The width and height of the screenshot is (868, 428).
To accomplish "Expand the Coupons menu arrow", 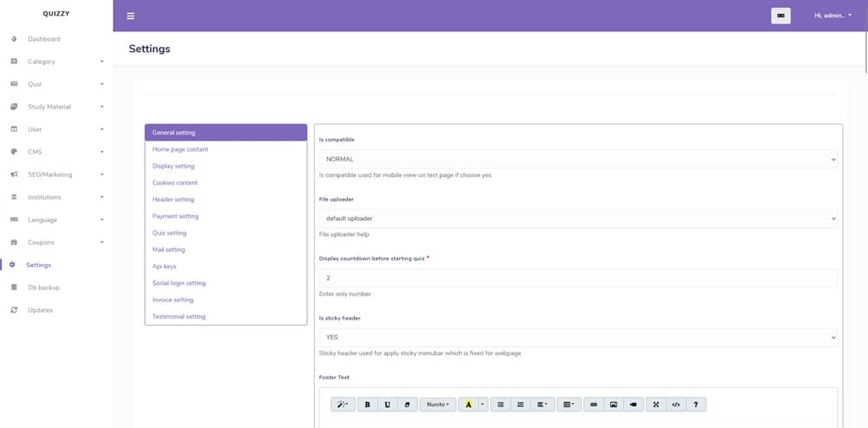I will (x=102, y=242).
